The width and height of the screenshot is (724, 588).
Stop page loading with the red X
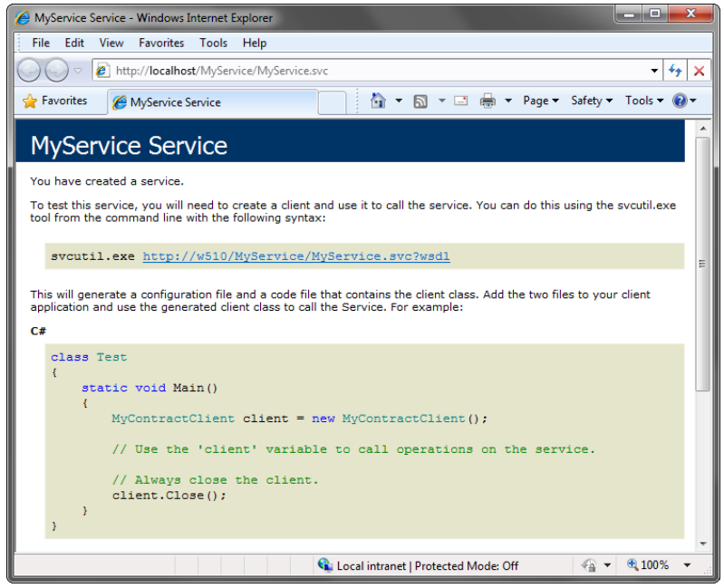pyautogui.click(x=699, y=71)
